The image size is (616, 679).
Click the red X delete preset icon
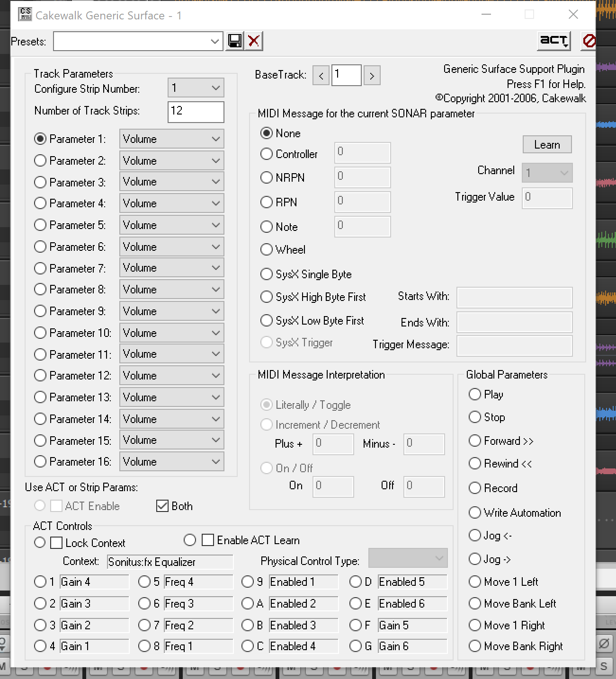[254, 41]
